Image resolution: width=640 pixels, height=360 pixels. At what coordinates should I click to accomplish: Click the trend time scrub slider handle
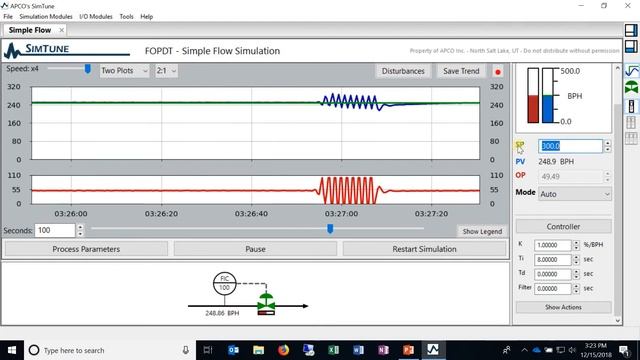point(330,229)
